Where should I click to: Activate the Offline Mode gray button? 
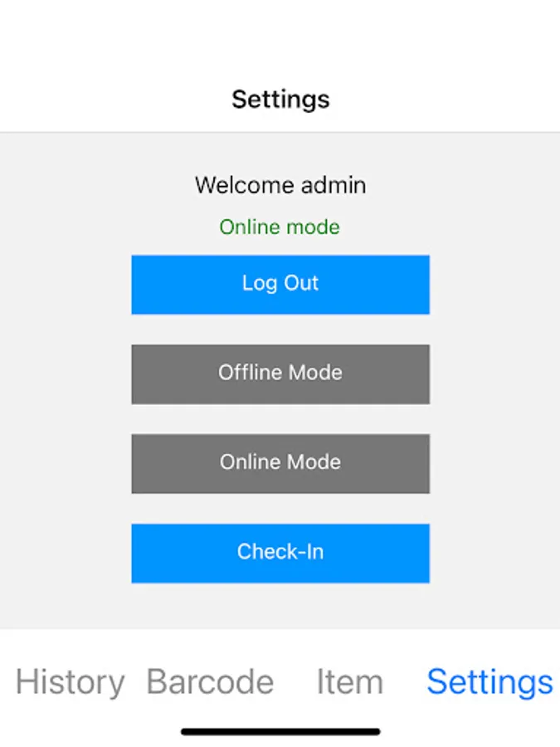[280, 373]
